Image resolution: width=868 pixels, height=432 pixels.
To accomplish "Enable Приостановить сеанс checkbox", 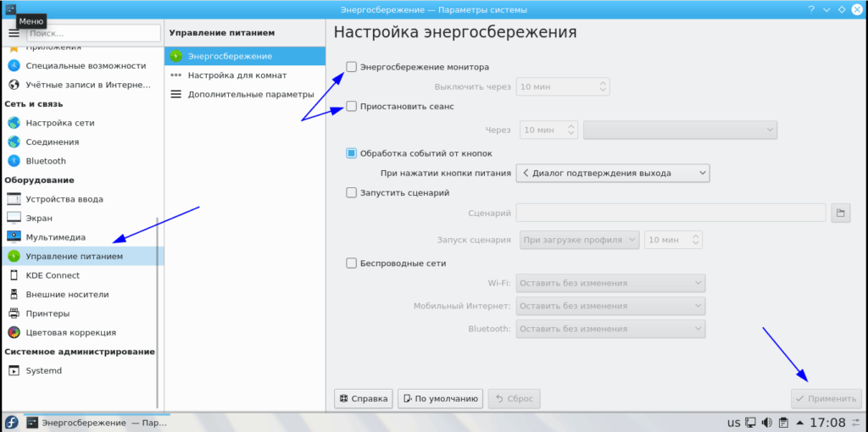I will pyautogui.click(x=352, y=107).
